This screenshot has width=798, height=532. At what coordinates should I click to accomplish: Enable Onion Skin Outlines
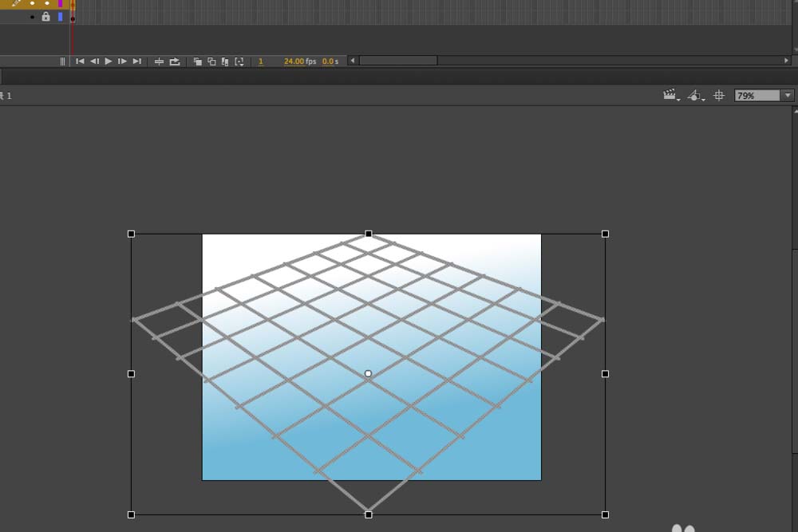click(211, 61)
